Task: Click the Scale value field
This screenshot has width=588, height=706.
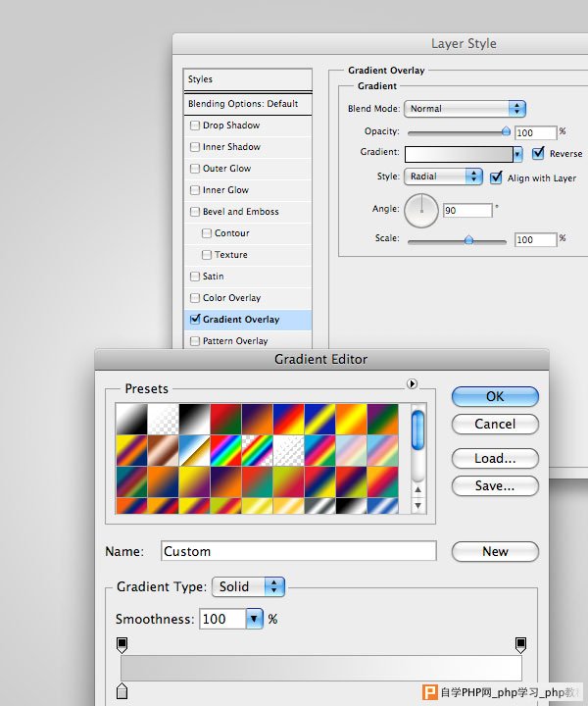Action: point(536,239)
